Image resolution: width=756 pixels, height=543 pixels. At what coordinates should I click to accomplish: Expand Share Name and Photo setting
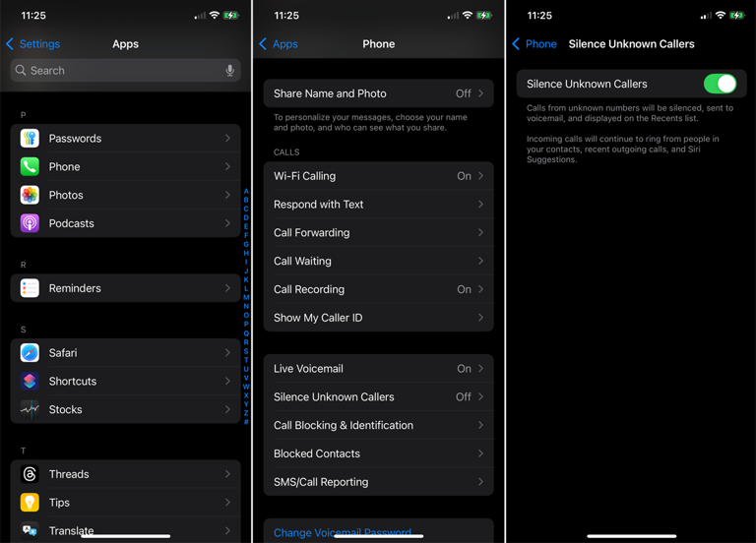378,93
